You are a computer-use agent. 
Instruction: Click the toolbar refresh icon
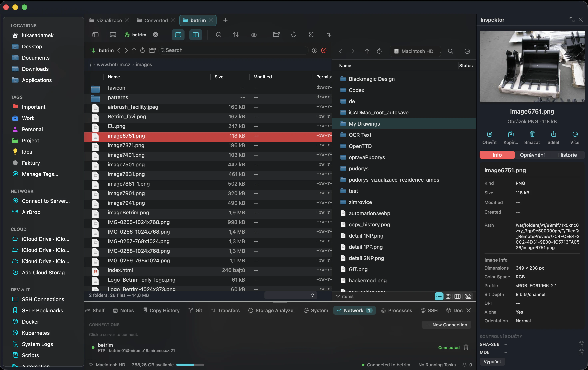294,35
